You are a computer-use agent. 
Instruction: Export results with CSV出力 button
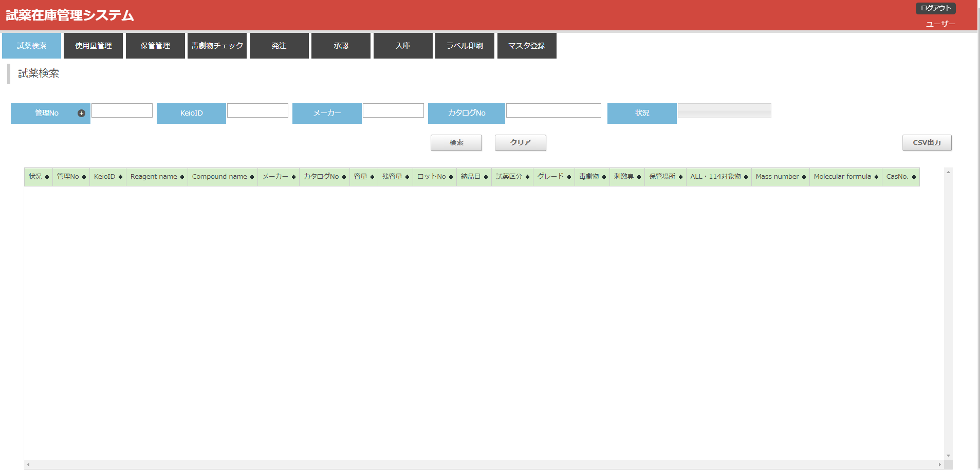click(x=927, y=143)
